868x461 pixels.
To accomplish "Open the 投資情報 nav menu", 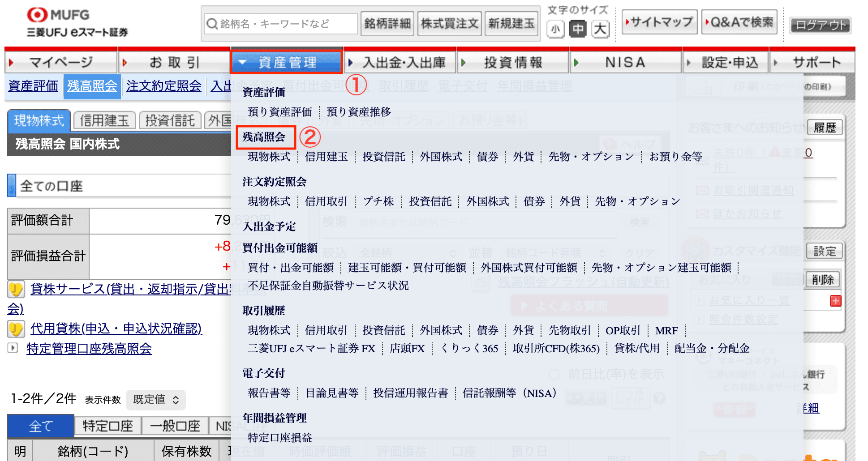I will click(513, 62).
